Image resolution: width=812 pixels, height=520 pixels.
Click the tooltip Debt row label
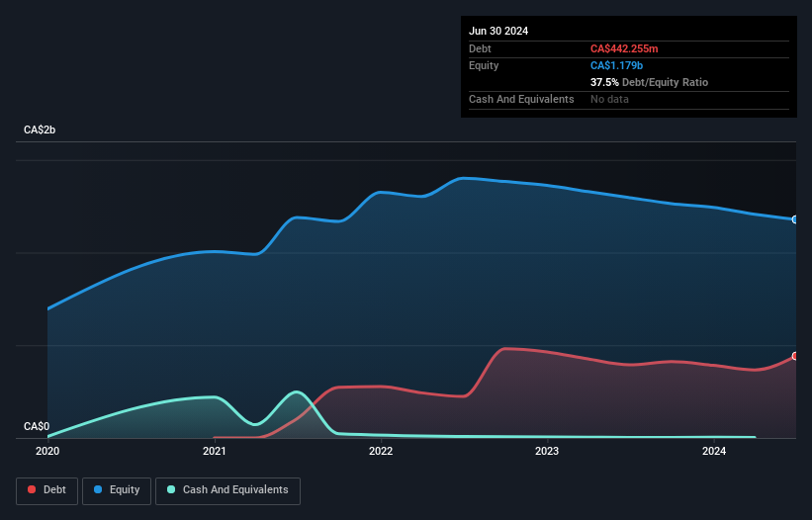tap(480, 48)
